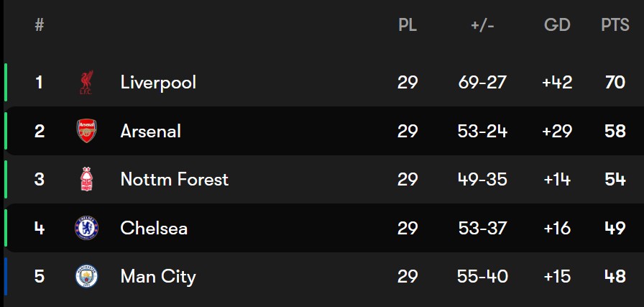
Task: Open the Arsenal team link
Action: tap(151, 131)
